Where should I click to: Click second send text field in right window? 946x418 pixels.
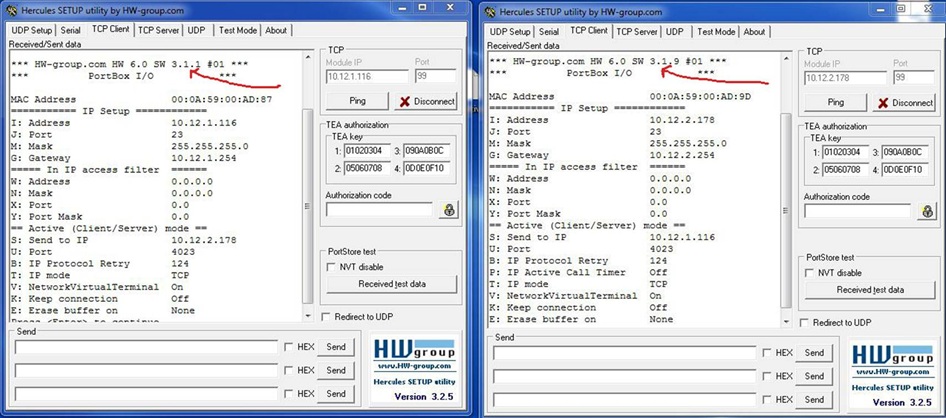click(624, 377)
